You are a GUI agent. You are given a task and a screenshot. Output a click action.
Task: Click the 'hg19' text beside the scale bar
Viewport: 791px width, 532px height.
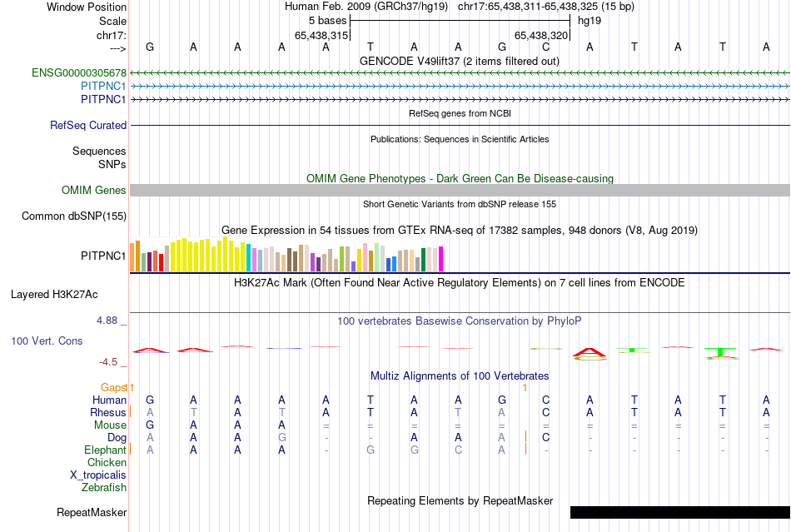[590, 21]
